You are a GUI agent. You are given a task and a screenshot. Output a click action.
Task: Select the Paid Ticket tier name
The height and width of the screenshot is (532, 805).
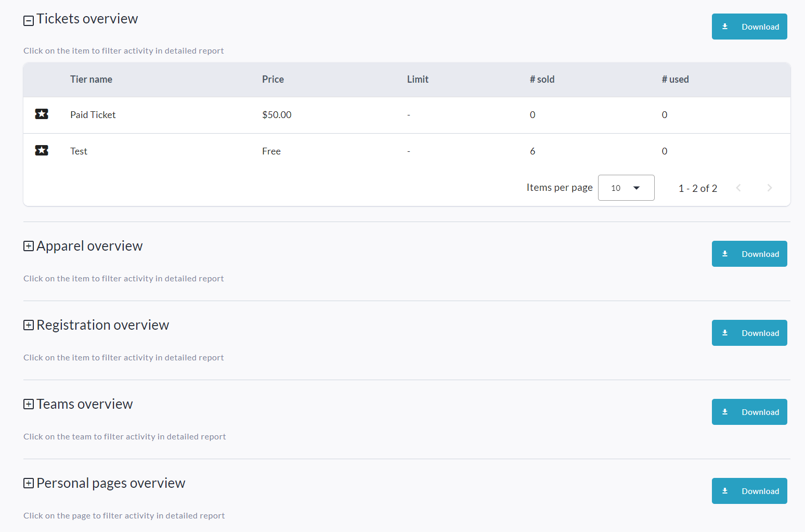pyautogui.click(x=93, y=115)
